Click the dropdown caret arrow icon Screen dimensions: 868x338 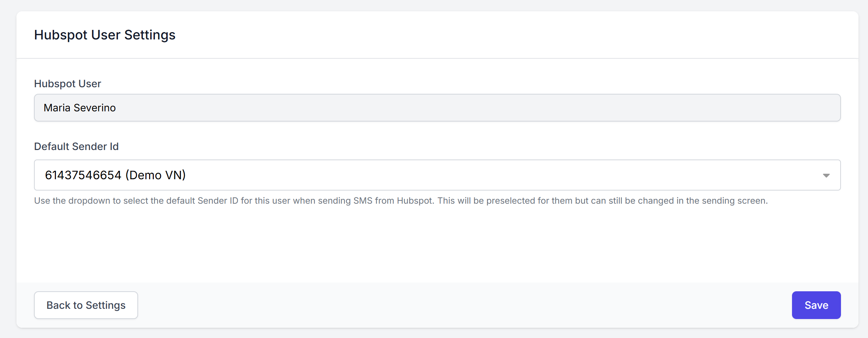pos(826,176)
